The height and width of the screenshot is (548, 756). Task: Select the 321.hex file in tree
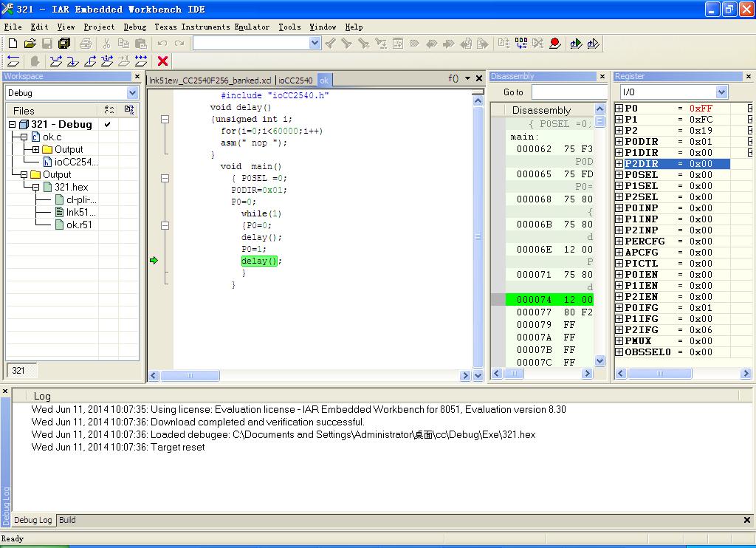click(x=71, y=187)
